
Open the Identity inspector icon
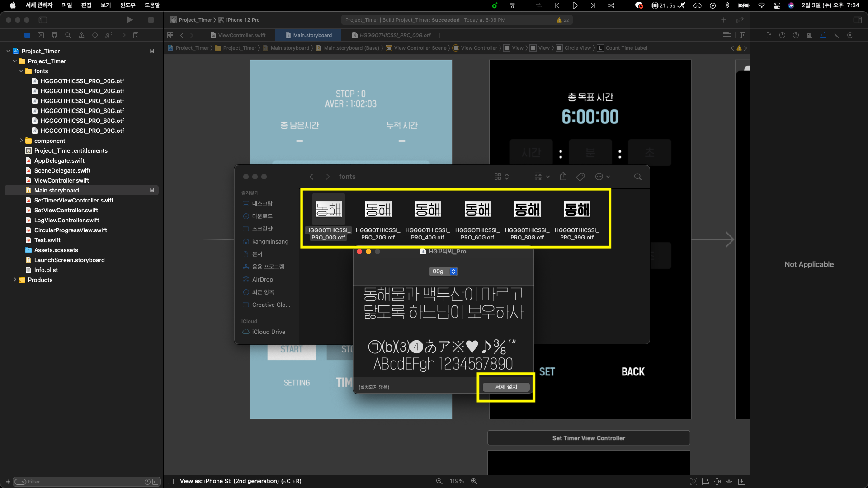809,35
